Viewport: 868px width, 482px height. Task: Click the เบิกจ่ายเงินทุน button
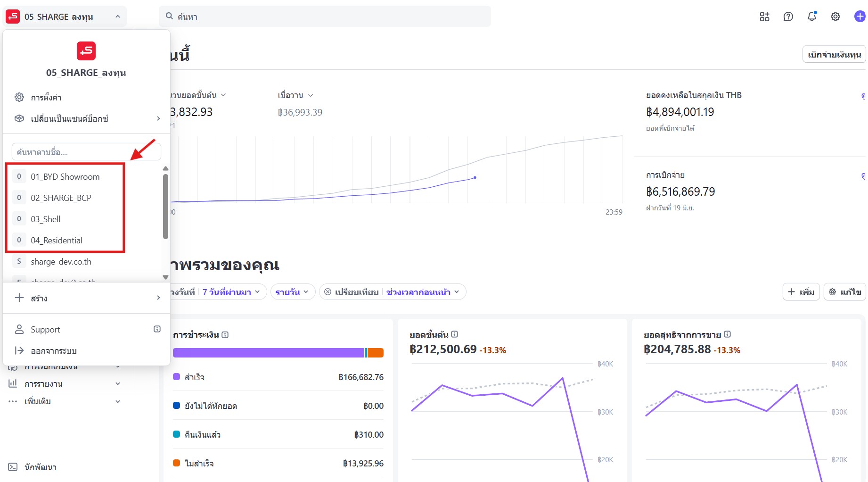(x=834, y=55)
